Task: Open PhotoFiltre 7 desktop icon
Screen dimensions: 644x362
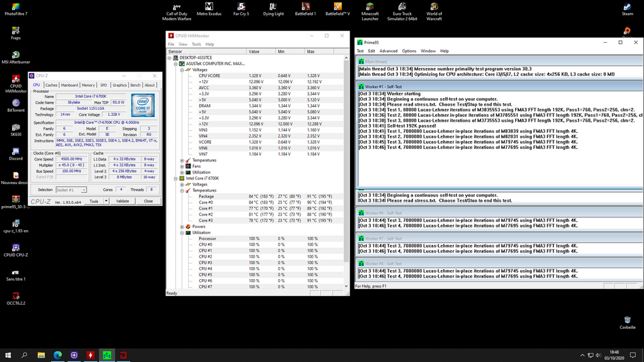Action: [16, 9]
